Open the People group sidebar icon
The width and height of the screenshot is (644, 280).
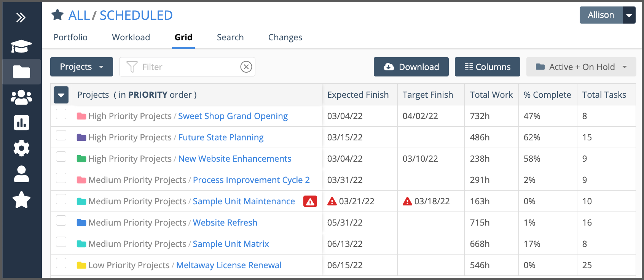pyautogui.click(x=21, y=97)
